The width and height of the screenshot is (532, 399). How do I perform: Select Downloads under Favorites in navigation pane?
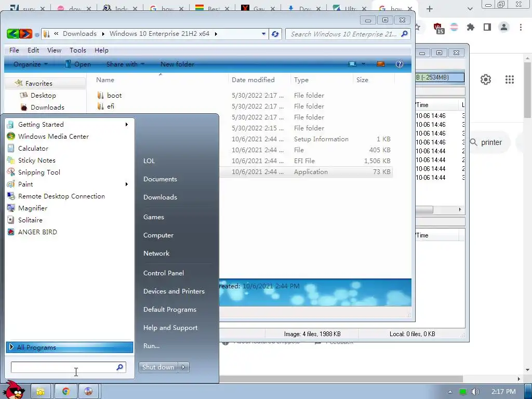[x=47, y=107]
